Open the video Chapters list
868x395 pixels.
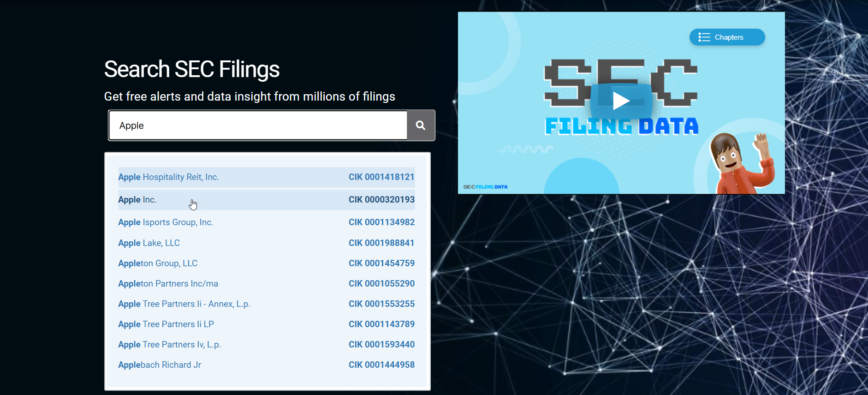[727, 37]
